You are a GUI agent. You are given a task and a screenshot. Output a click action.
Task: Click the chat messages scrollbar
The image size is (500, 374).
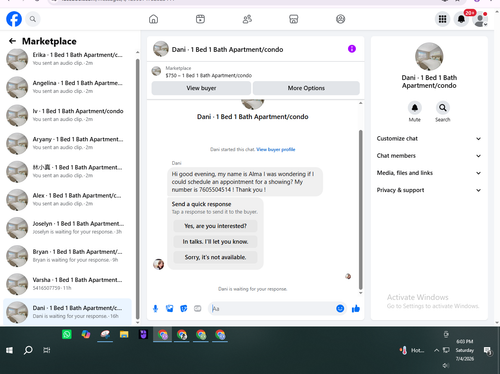tap(360, 210)
